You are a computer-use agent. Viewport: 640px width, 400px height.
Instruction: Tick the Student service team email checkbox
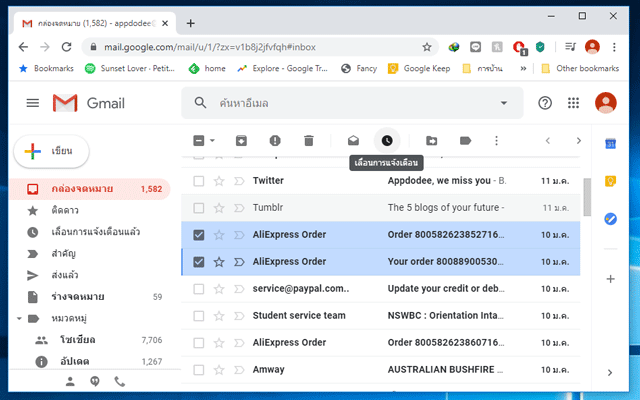tap(199, 316)
